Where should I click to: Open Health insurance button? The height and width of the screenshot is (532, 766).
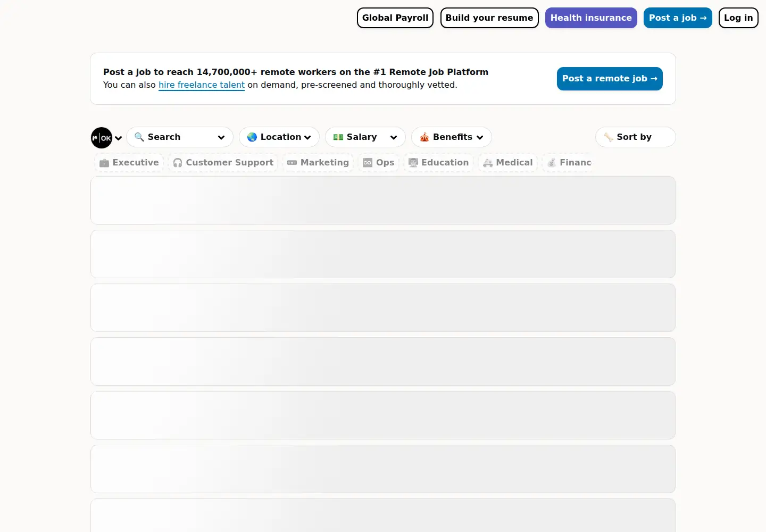click(591, 18)
